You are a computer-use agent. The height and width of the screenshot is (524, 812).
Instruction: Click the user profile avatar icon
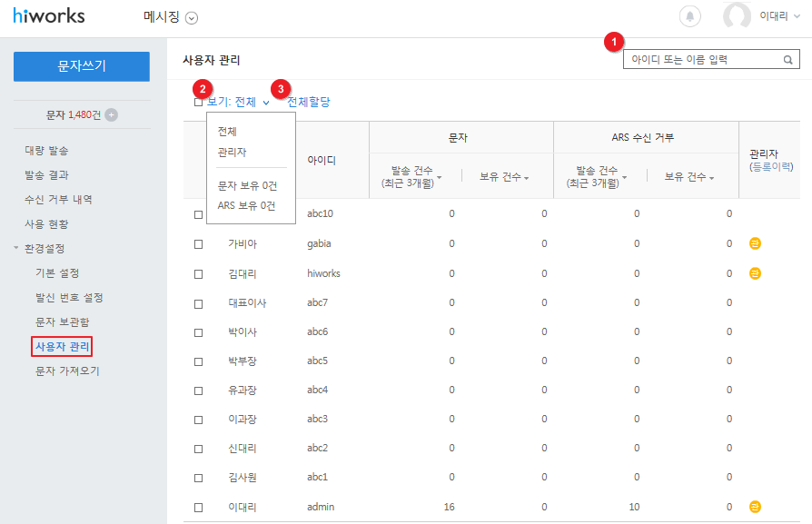tap(737, 16)
